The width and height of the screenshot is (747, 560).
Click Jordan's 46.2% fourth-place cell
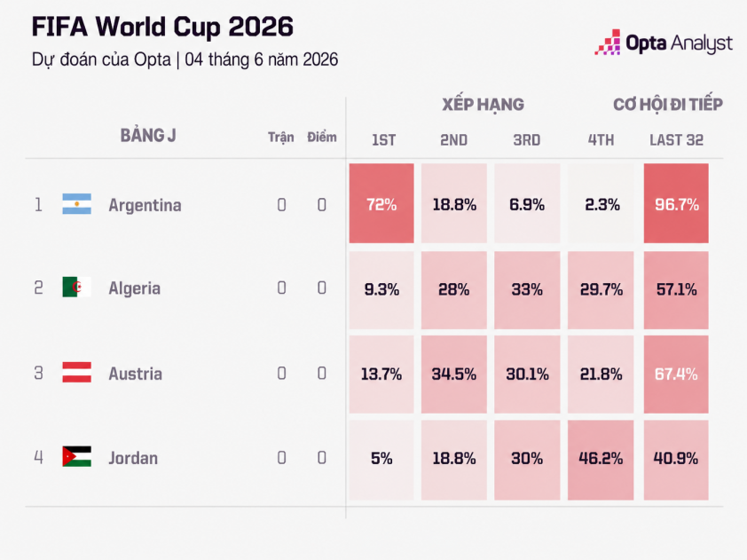point(601,460)
